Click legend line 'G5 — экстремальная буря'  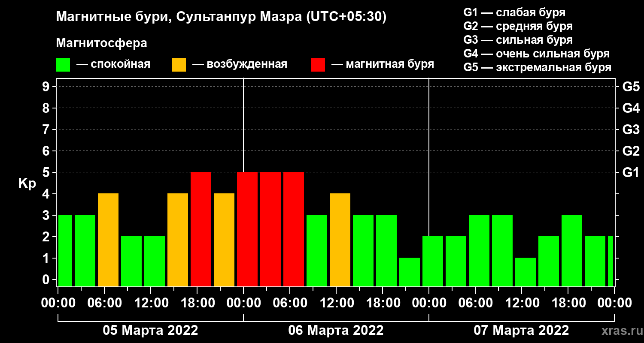(538, 68)
